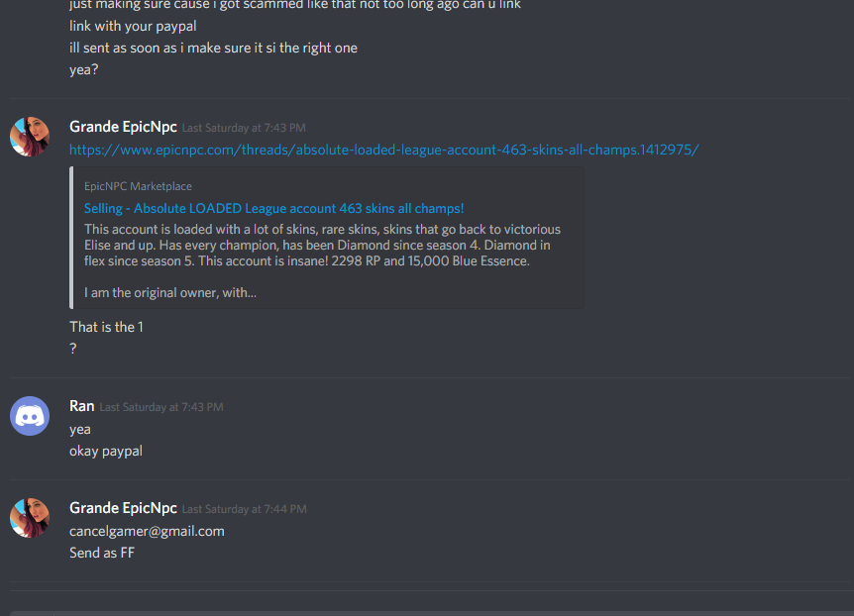Click the cancelgamer@gmail.com message
The width and height of the screenshot is (854, 616).
click(x=147, y=531)
